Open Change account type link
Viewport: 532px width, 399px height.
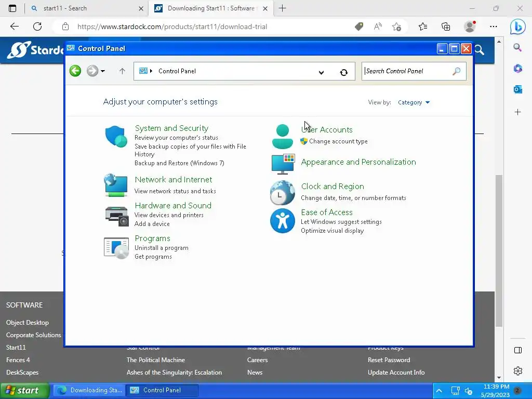(x=338, y=141)
